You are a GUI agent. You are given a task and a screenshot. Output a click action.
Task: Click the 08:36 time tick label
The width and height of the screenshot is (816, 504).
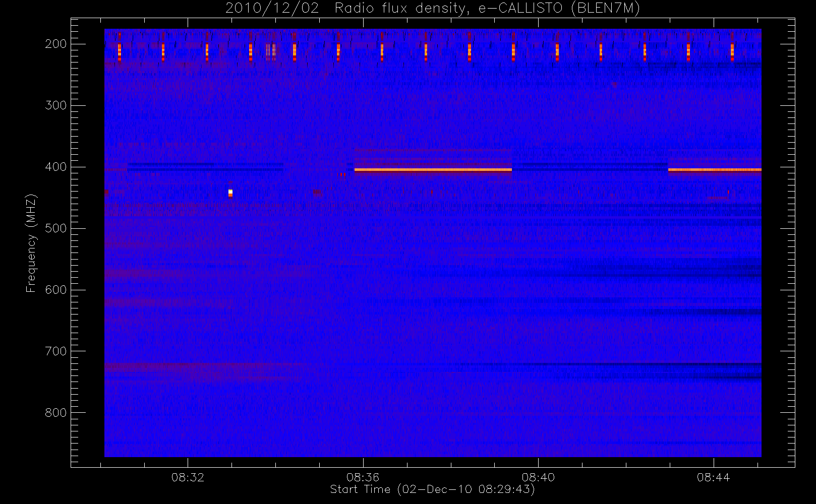coord(363,477)
